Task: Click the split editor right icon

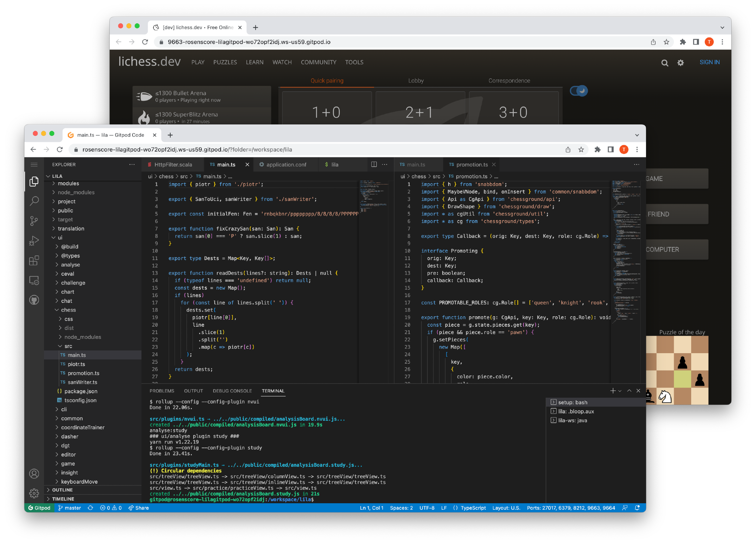Action: [374, 164]
